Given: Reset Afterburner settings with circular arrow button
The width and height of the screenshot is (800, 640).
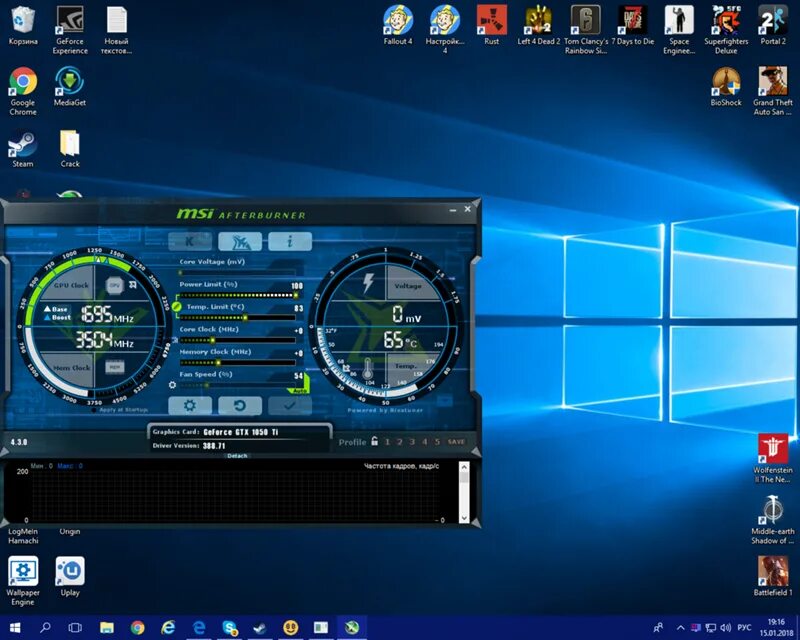Looking at the screenshot, I should [240, 405].
